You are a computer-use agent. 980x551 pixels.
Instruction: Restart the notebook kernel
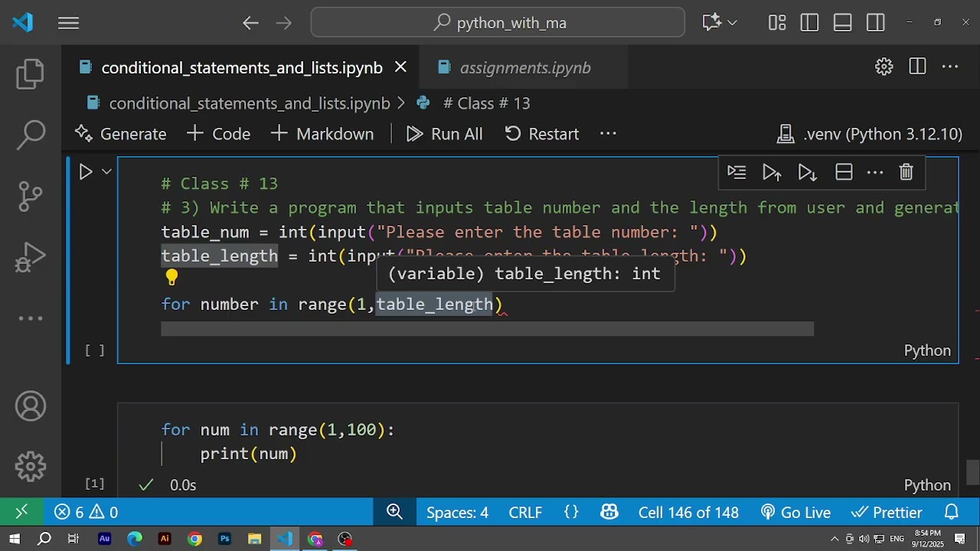(x=542, y=134)
